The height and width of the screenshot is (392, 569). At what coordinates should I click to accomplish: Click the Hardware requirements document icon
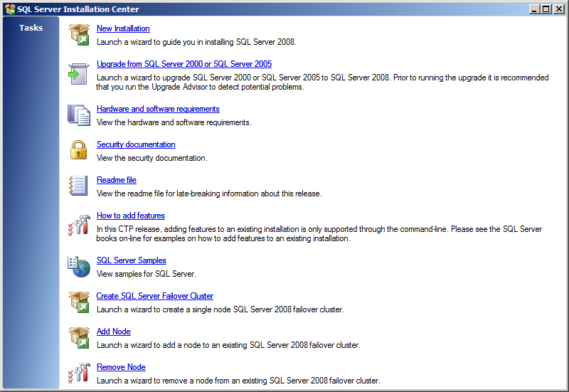click(x=78, y=115)
